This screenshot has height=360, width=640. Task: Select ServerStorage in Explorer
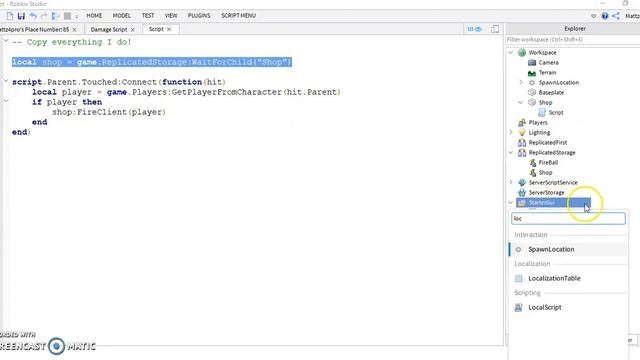(x=546, y=193)
